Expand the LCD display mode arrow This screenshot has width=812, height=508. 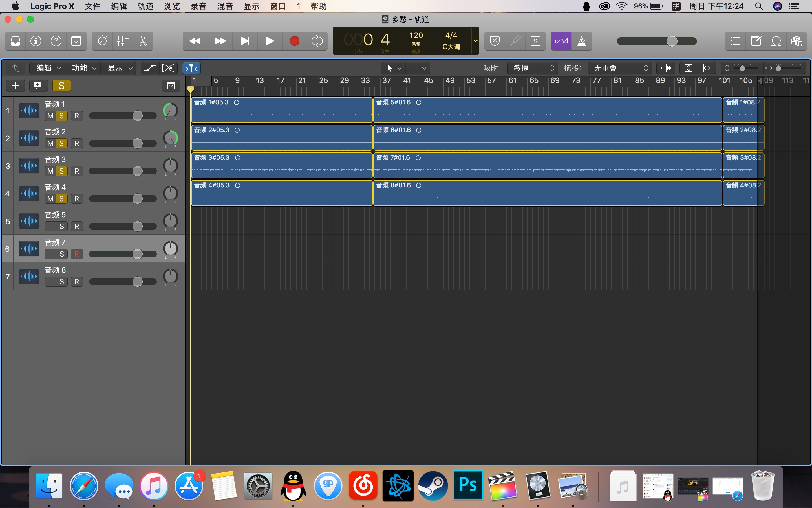pyautogui.click(x=475, y=41)
